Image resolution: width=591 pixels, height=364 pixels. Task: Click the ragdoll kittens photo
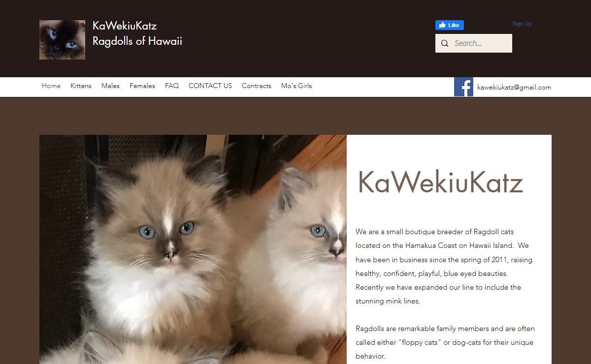(193, 249)
